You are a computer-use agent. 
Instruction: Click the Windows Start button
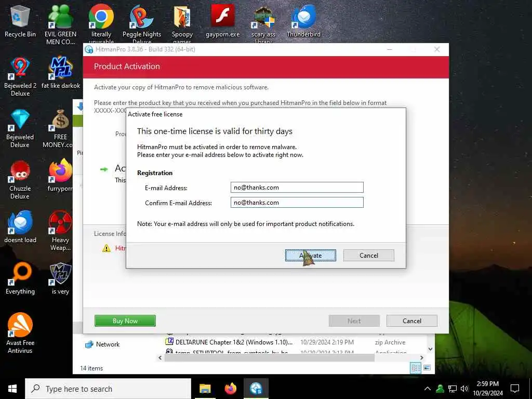(x=12, y=389)
